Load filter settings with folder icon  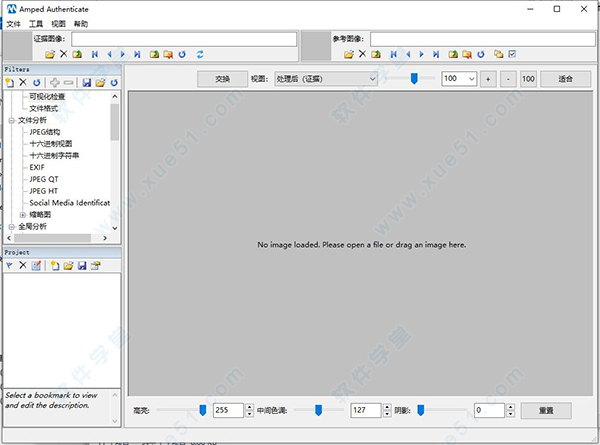click(x=100, y=82)
